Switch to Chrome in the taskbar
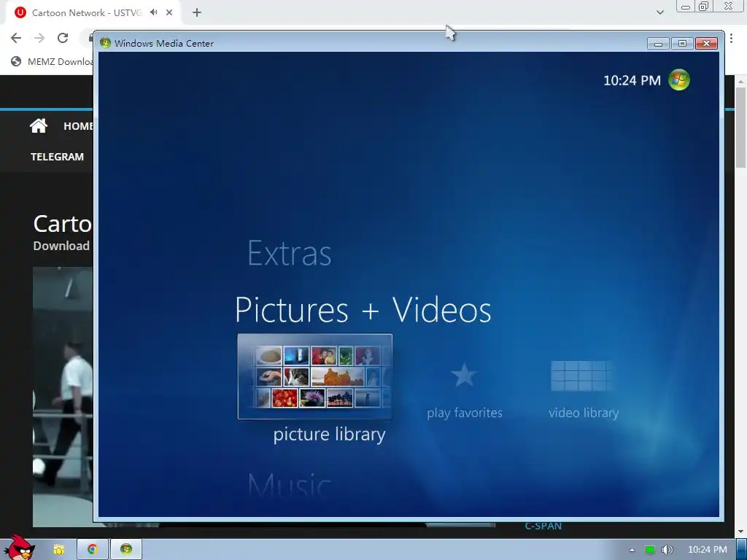Screen dimensions: 747x560 (x=92, y=550)
